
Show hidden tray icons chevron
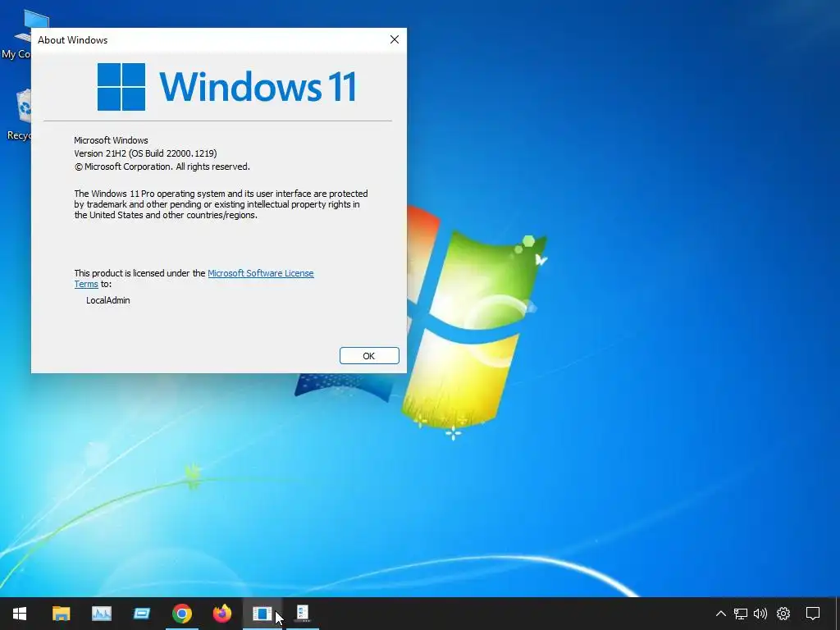[721, 614]
